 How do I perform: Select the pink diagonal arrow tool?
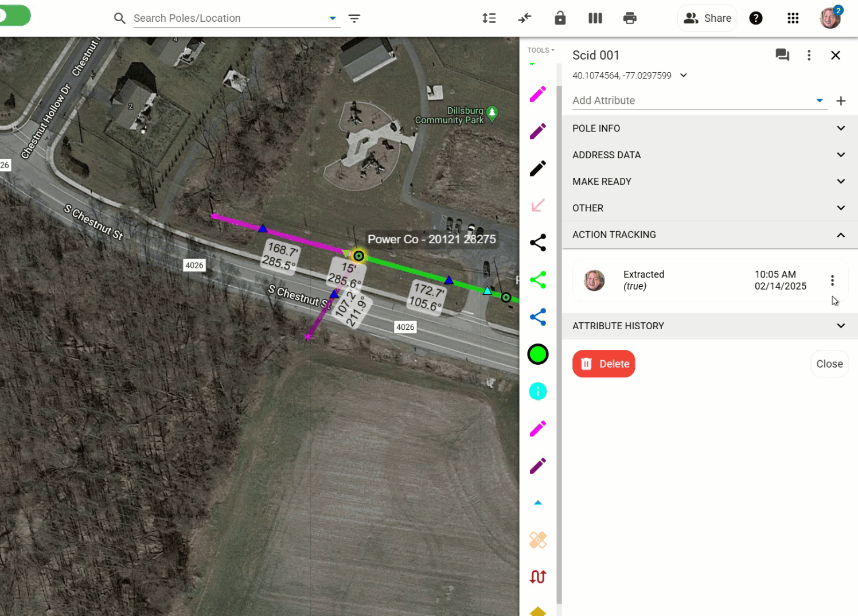[537, 205]
